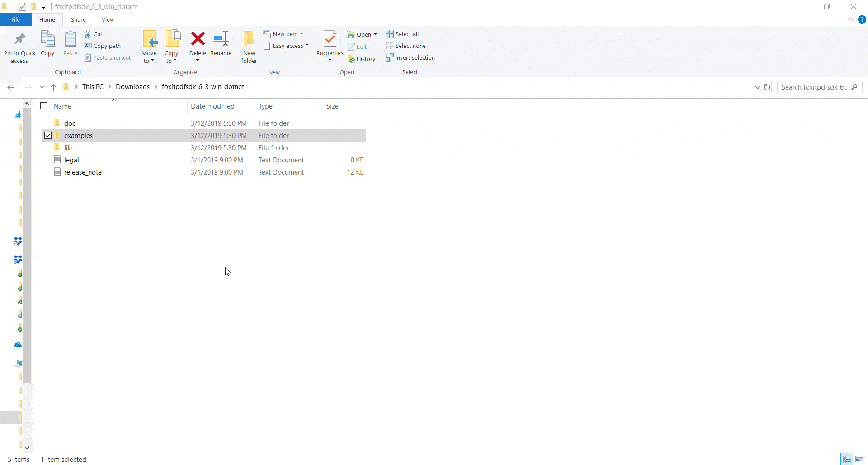Screen dimensions: 868x465
Task: Collapse the ribbon with the chevron
Action: (850, 19)
